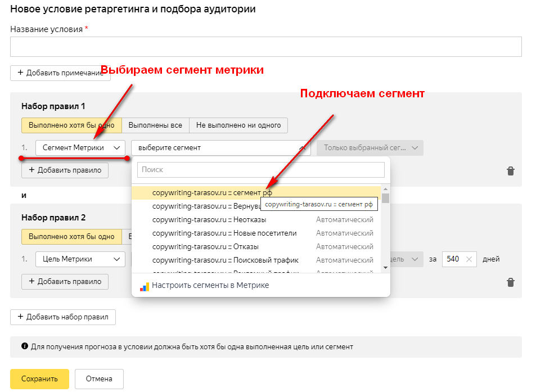Click 'Набор правил 1' heading
Viewport: 536px width, 392px height.
click(x=53, y=106)
